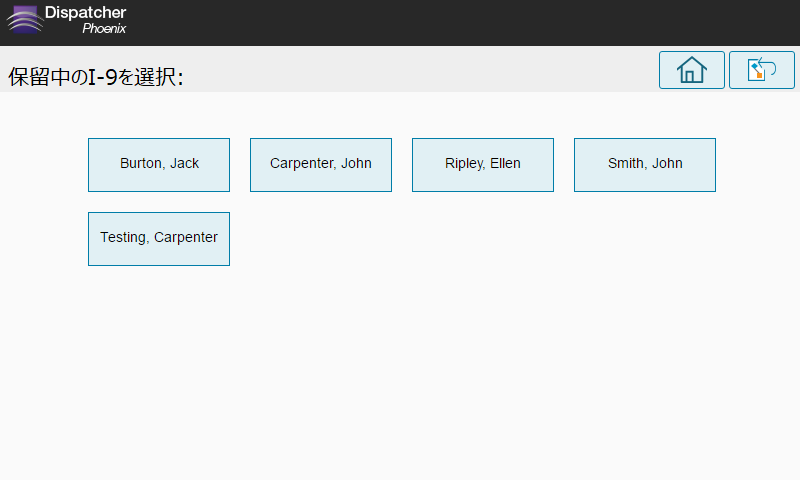
Task: Click the return/back document icon
Action: click(x=761, y=70)
